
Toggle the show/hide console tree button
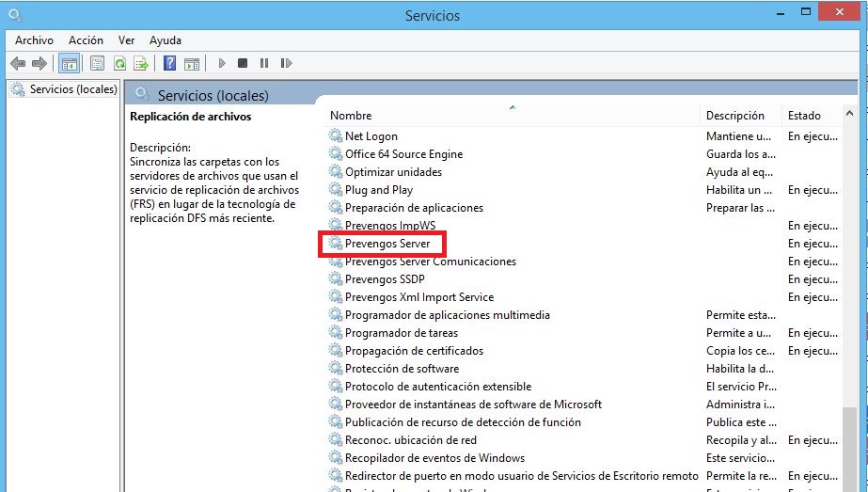point(69,63)
